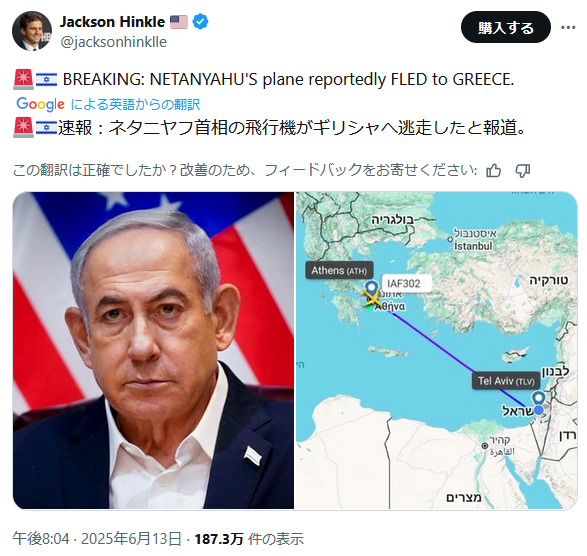Click the 購入する subscribe button
Screen dimensions: 587x556
tap(505, 27)
